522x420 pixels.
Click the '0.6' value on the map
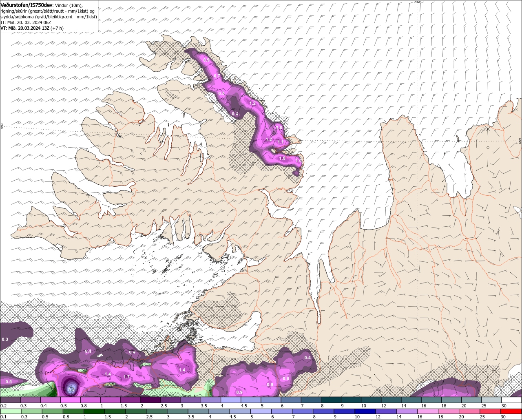click(286, 378)
